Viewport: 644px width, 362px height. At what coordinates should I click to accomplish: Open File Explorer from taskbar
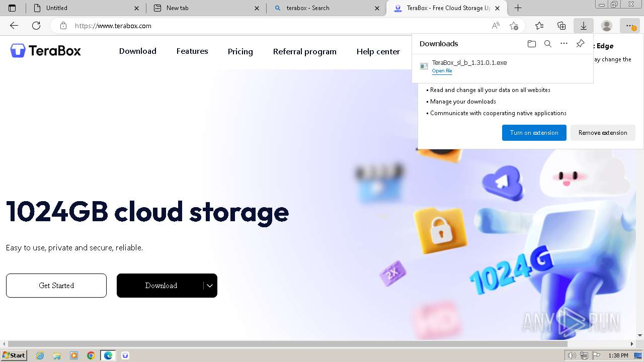pyautogui.click(x=57, y=355)
